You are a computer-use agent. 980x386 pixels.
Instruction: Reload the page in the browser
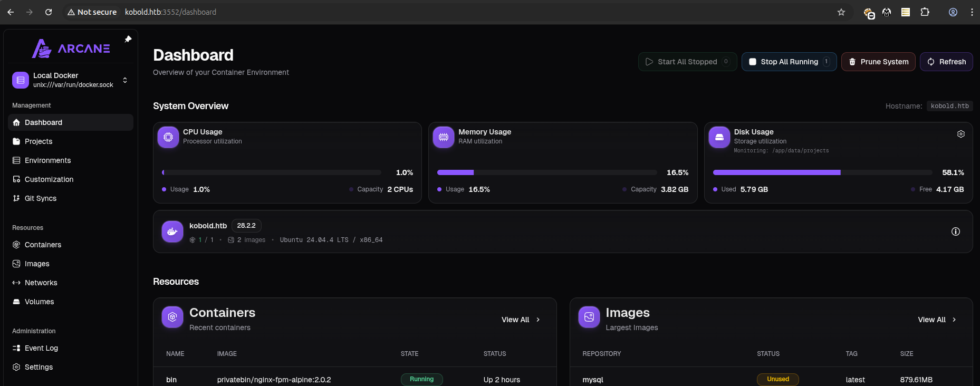point(49,12)
